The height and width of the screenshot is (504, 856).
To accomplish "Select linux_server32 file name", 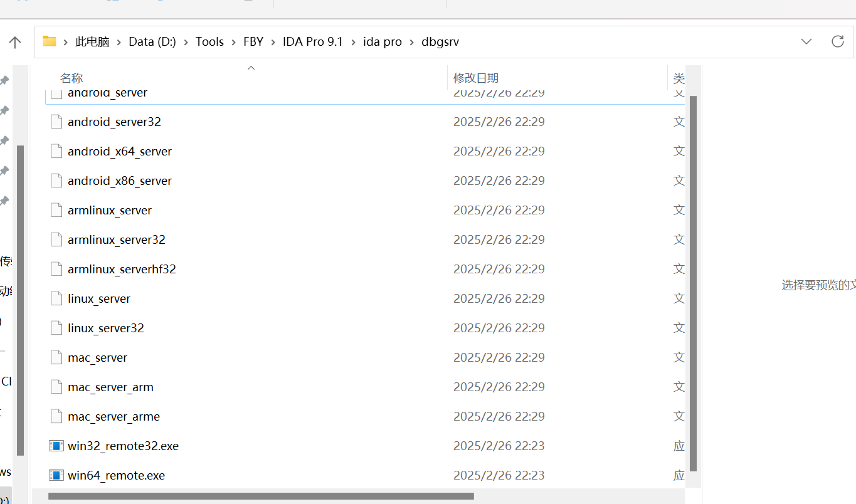I will click(106, 328).
